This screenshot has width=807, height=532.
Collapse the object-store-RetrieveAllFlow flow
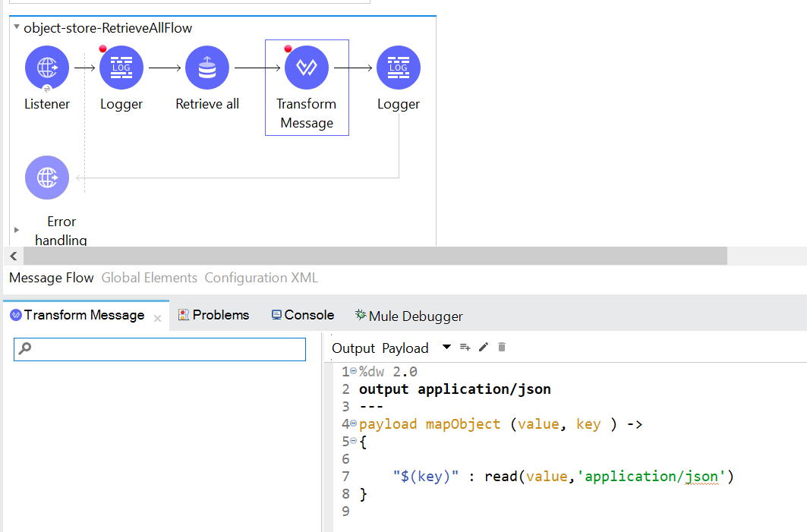[17, 28]
